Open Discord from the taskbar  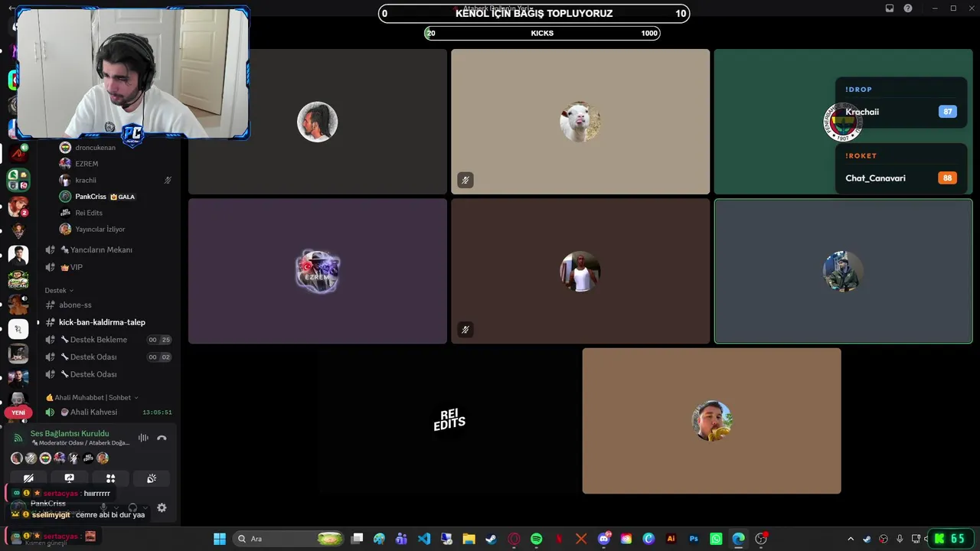coord(604,539)
